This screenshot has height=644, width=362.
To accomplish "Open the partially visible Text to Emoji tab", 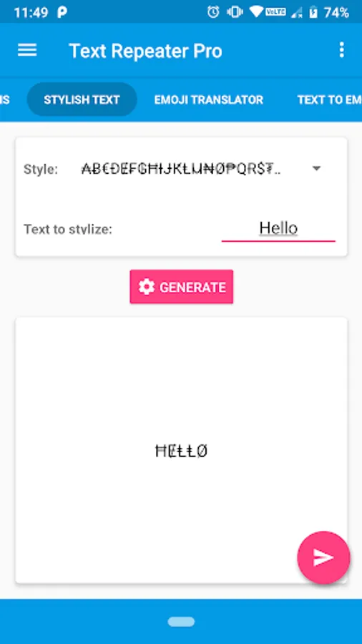I will coord(330,99).
